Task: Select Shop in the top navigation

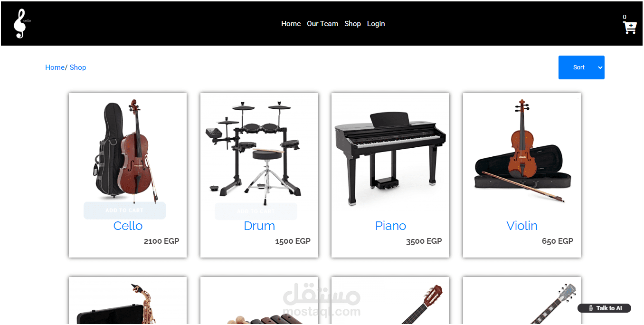Action: [x=352, y=24]
